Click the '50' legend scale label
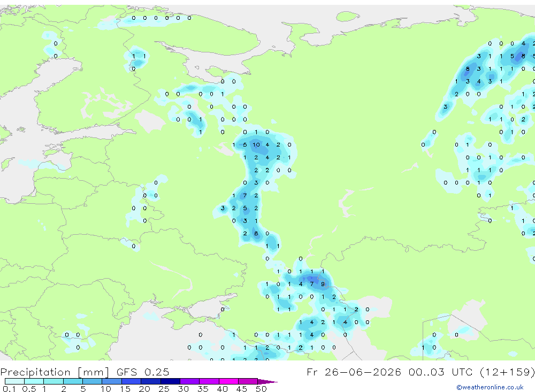This screenshot has width=535, height=392. click(261, 389)
